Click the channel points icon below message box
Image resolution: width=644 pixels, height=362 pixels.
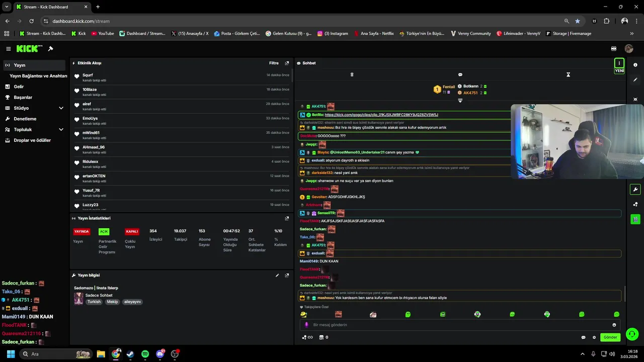[x=307, y=337]
